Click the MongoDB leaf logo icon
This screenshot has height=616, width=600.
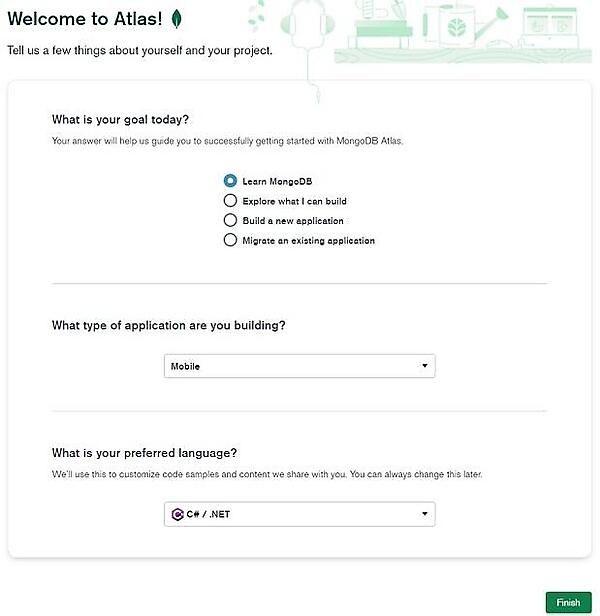pyautogui.click(x=177, y=19)
